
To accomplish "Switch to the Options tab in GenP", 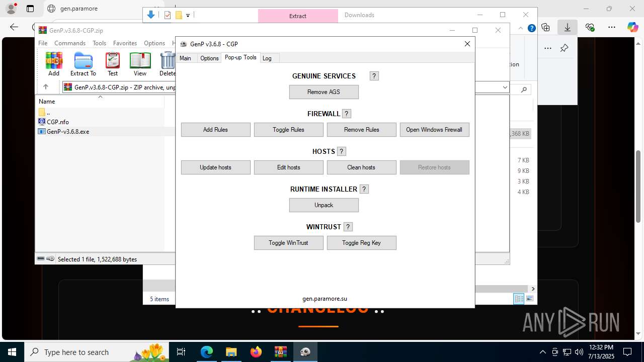I will (x=209, y=58).
